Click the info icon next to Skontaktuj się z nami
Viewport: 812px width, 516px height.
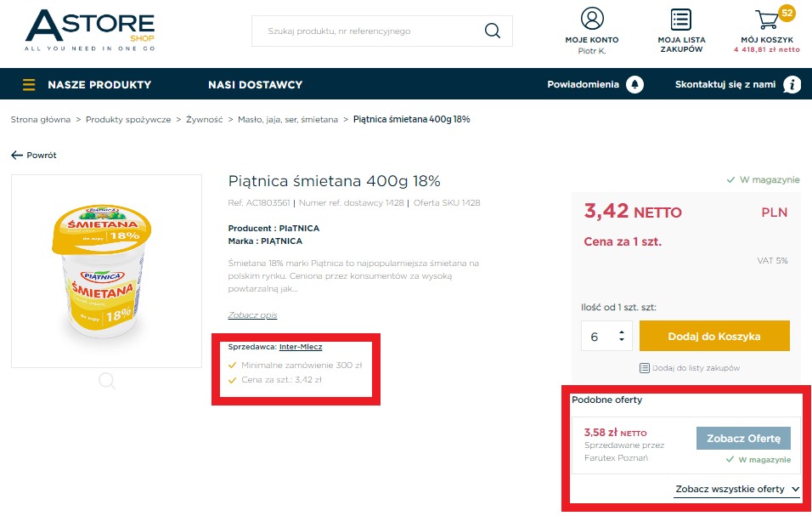(x=792, y=84)
